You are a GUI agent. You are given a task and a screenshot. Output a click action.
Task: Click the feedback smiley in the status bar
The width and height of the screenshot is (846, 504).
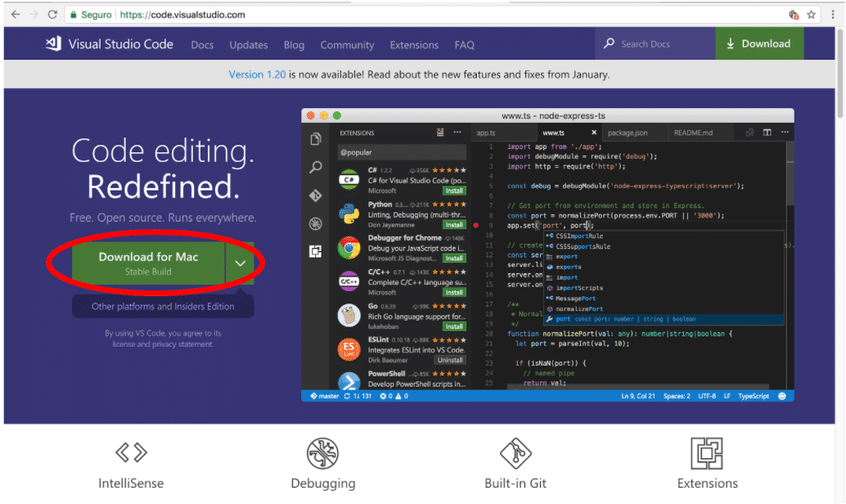[782, 396]
